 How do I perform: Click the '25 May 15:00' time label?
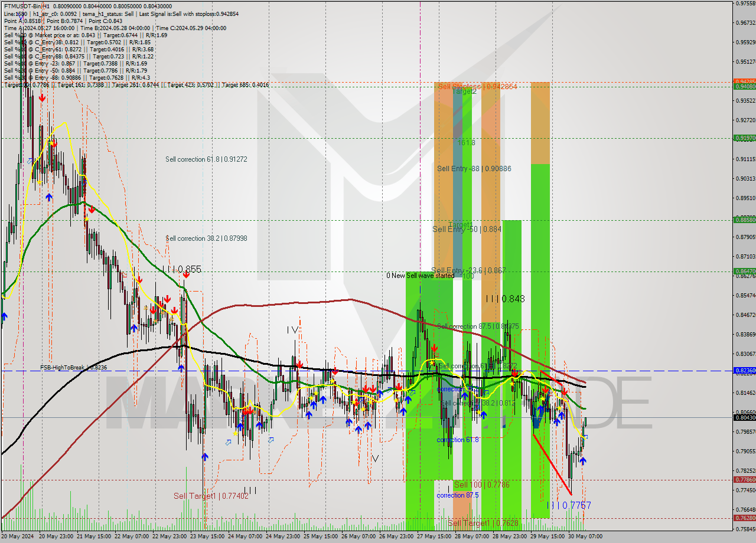coord(321,537)
